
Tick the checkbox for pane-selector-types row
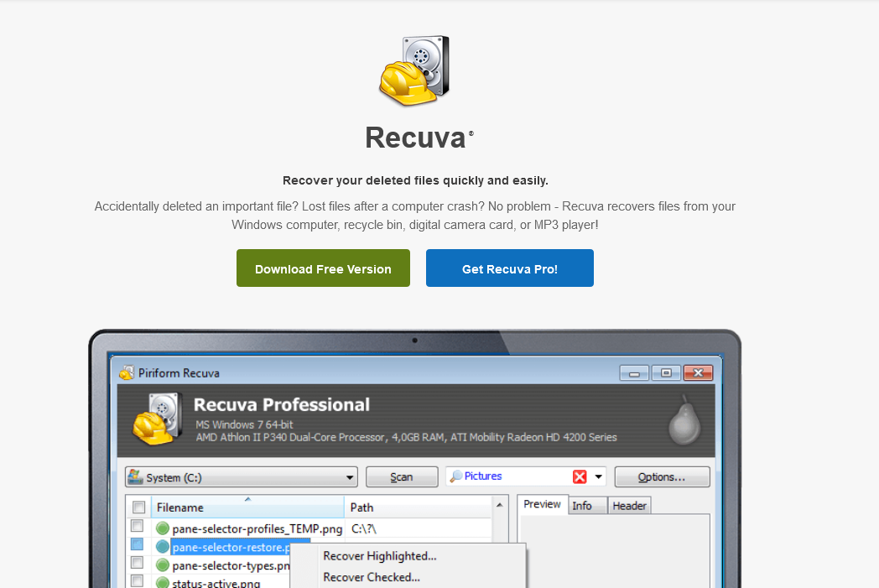click(137, 562)
